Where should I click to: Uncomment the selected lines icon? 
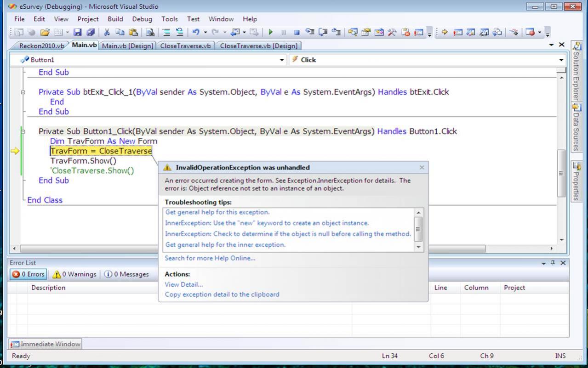[x=179, y=32]
